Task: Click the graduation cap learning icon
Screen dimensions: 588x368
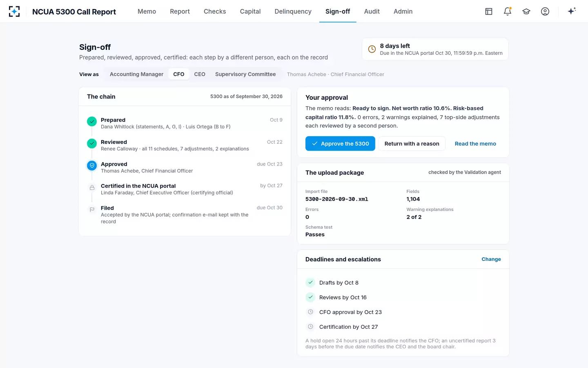Action: [526, 11]
